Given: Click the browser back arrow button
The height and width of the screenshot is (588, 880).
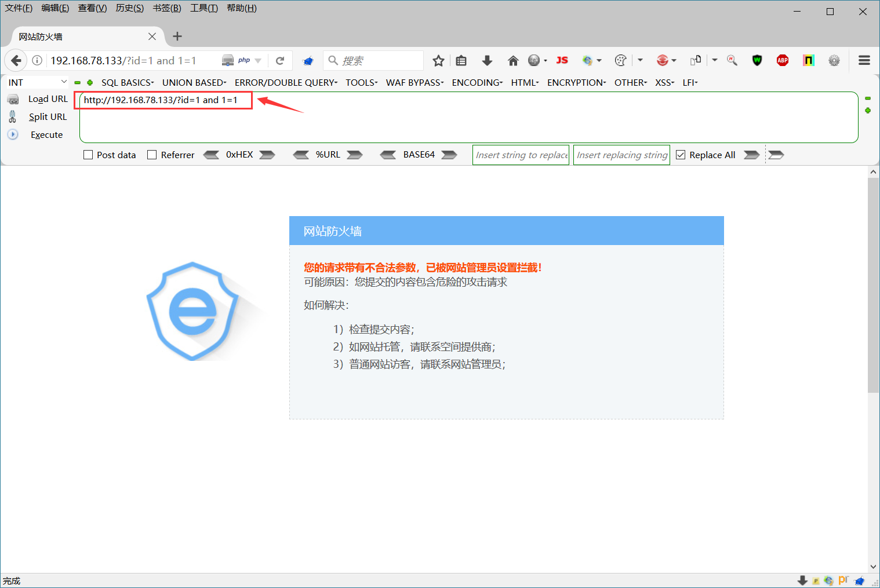Looking at the screenshot, I should (x=16, y=60).
